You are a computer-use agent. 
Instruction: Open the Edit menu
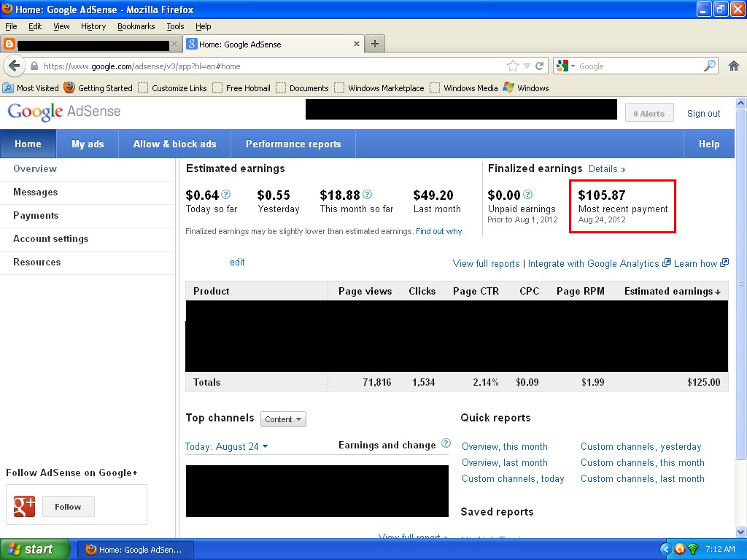coord(35,26)
